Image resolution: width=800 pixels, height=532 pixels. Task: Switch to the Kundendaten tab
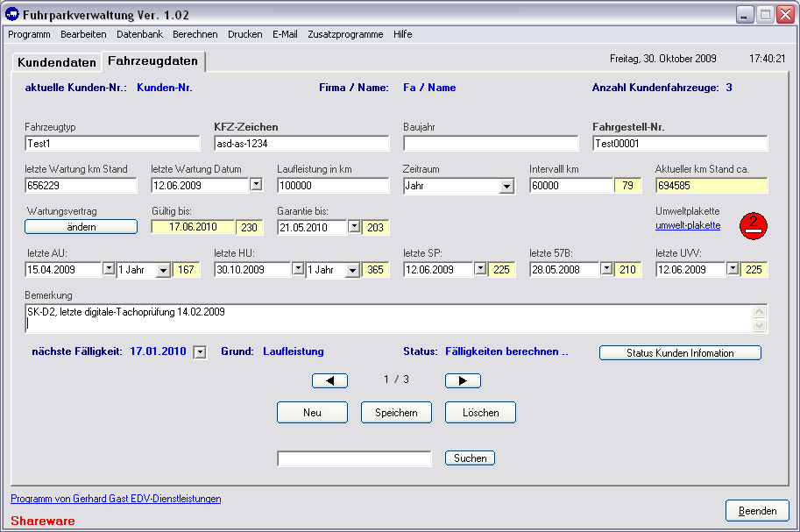pyautogui.click(x=57, y=63)
